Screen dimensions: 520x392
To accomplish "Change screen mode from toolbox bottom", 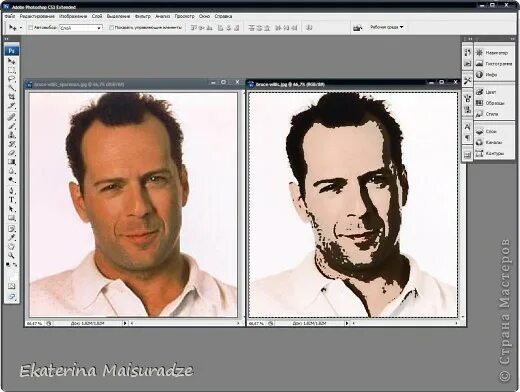I will click(12, 296).
